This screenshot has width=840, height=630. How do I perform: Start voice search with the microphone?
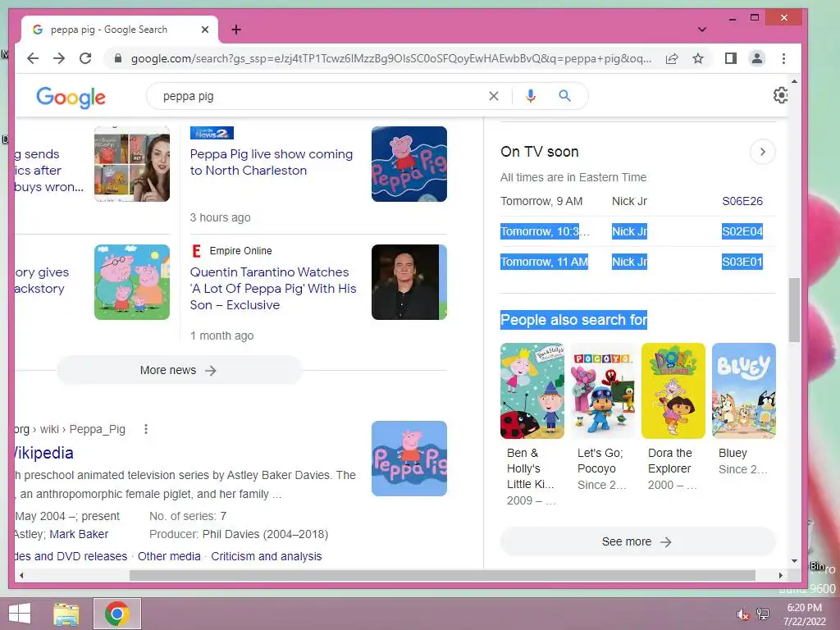[x=531, y=96]
